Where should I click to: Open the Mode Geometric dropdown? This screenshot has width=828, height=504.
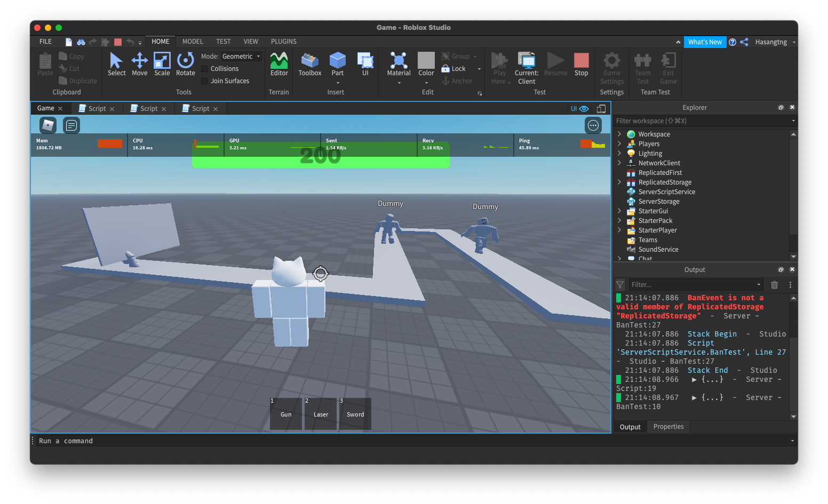241,57
